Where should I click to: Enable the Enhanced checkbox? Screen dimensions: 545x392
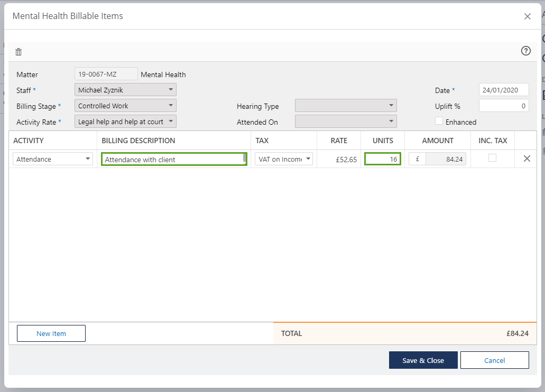tap(439, 121)
